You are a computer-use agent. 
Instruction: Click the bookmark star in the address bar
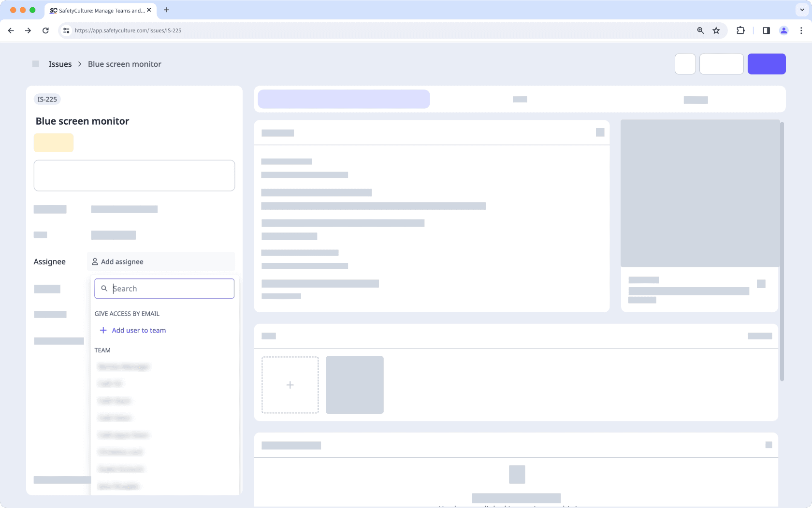coord(716,30)
